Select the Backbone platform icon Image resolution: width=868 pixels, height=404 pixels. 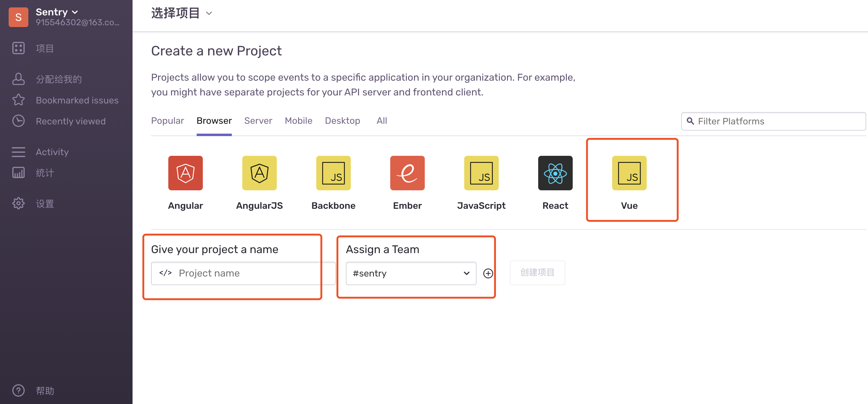(x=333, y=173)
